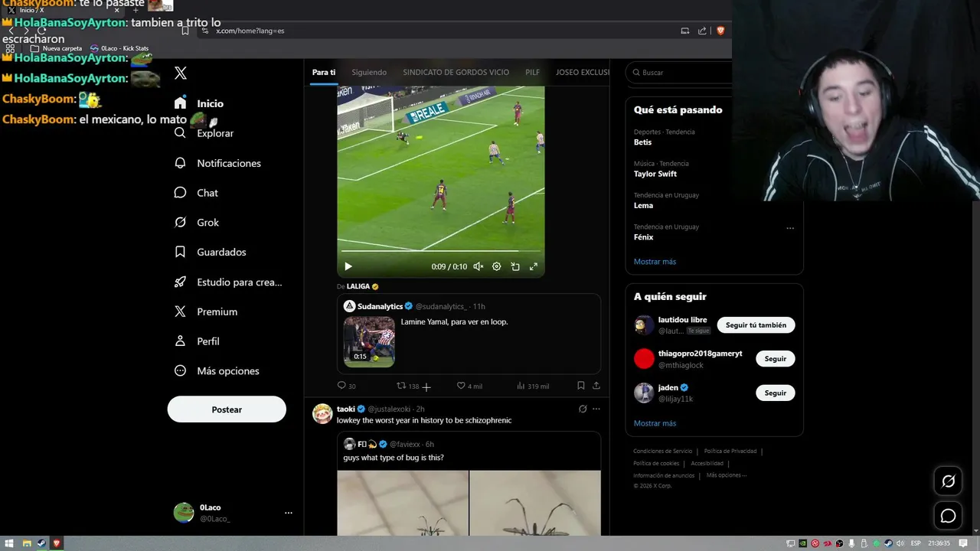Toggle picture-in-picture for the video
Screen dimensions: 980x551
click(515, 266)
